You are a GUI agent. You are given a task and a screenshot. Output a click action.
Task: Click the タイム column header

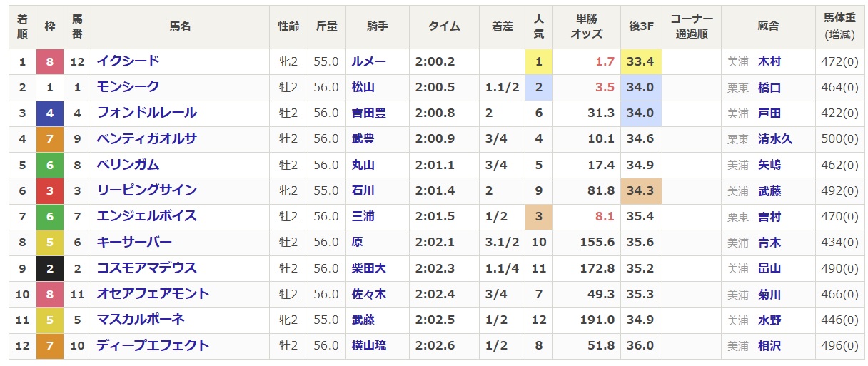(x=443, y=26)
